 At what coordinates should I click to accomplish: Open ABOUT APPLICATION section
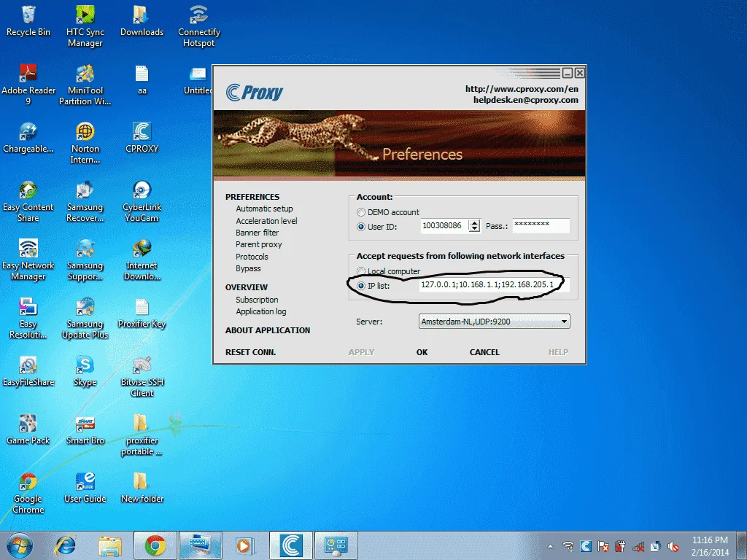coord(268,330)
